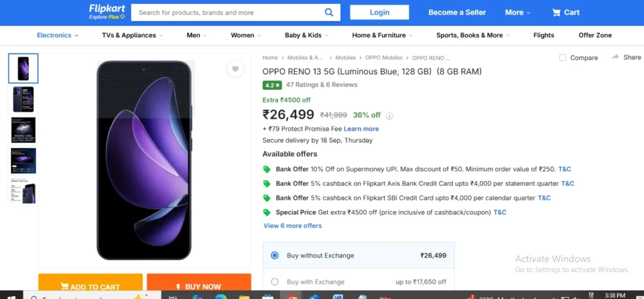
Task: Click the Flipkart logo
Action: click(107, 11)
